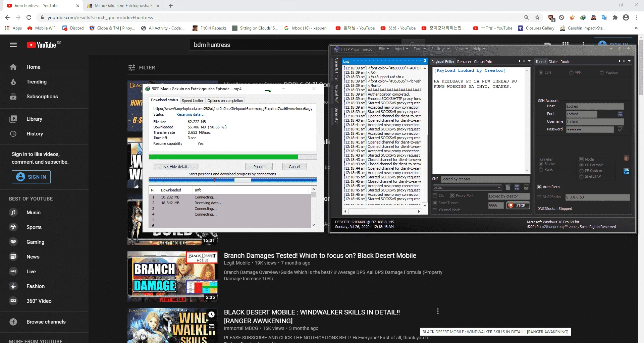The height and width of the screenshot is (343, 644).
Task: Click the Hide details button
Action: point(176,167)
